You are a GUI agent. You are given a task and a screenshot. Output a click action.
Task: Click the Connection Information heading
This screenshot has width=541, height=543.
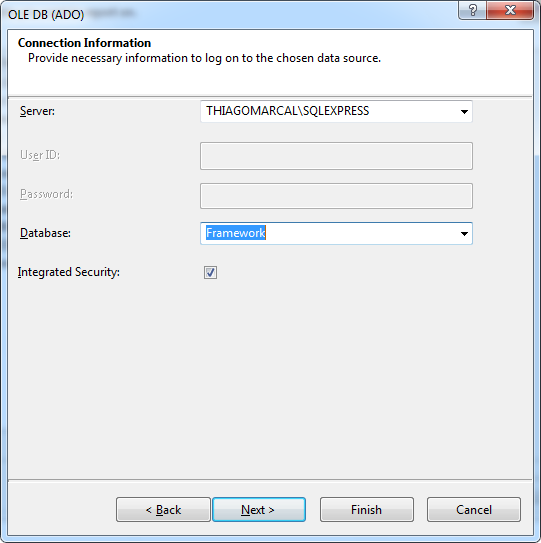85,43
